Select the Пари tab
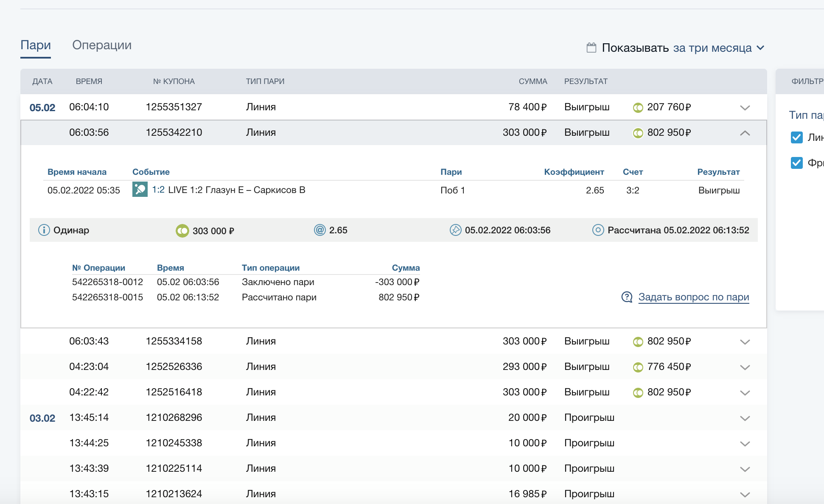The width and height of the screenshot is (824, 504). [x=36, y=45]
